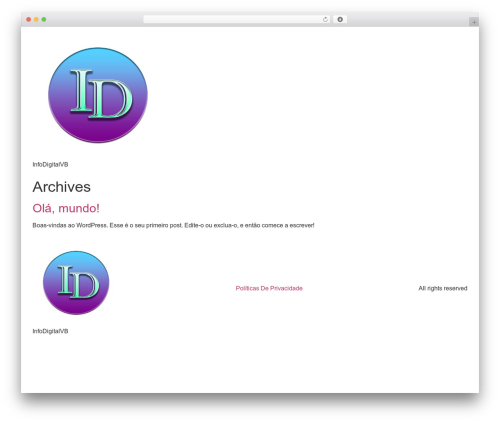Click the "All rights reserved" text

(443, 288)
